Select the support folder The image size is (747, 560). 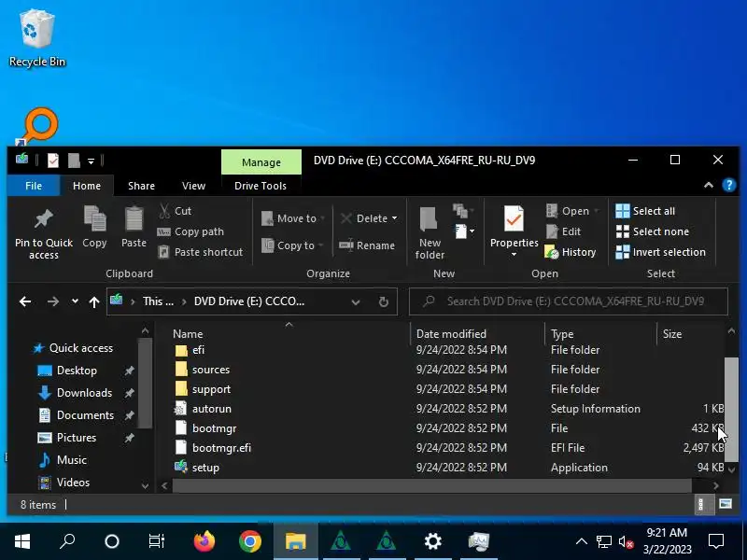(211, 389)
